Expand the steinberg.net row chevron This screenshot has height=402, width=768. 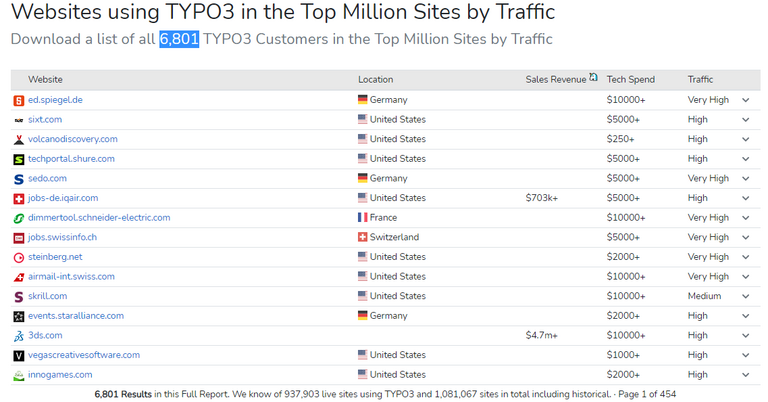pos(745,257)
